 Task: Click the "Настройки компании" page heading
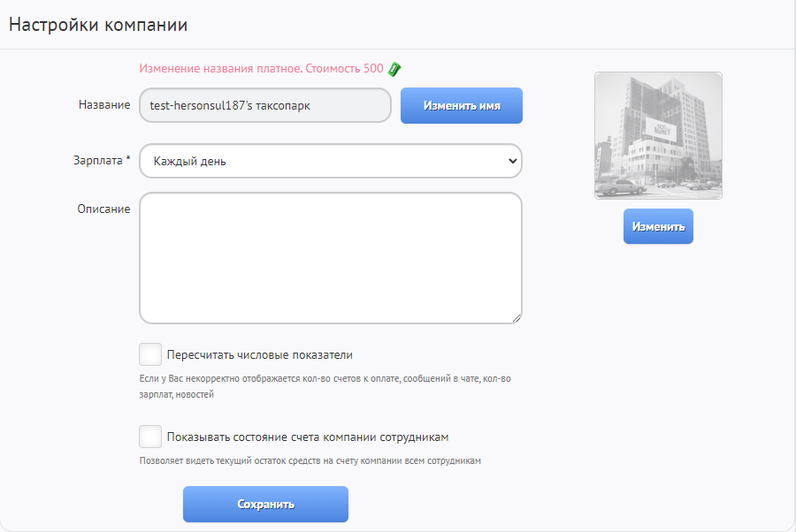[x=98, y=25]
